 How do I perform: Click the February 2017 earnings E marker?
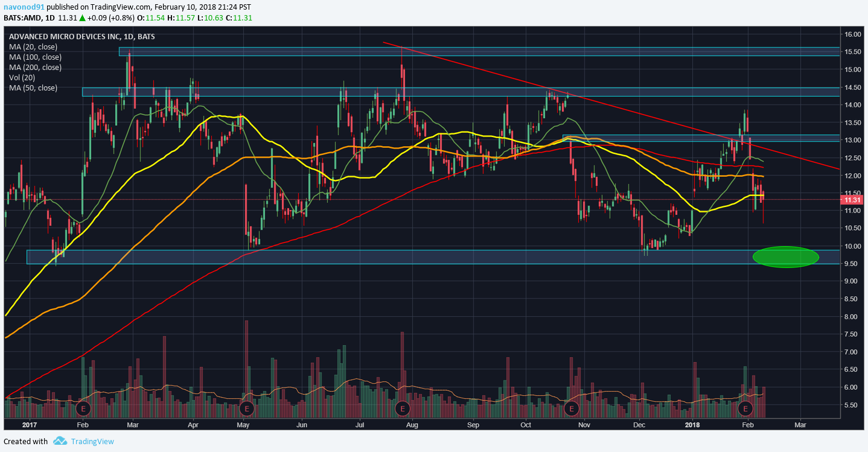84,409
